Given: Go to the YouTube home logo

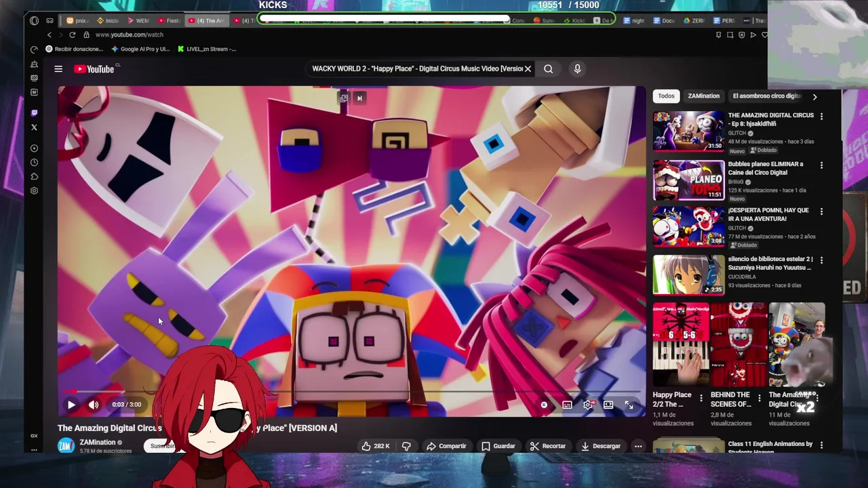Looking at the screenshot, I should [94, 68].
